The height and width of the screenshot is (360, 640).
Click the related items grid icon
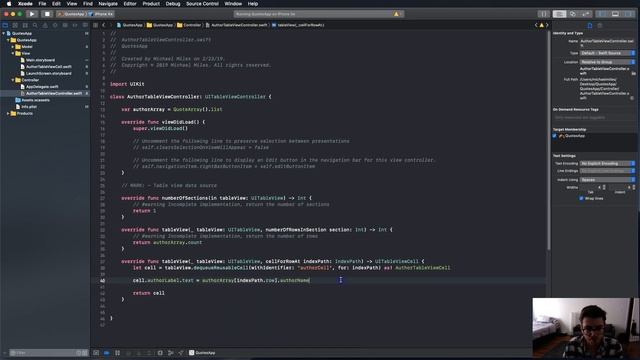96,25
